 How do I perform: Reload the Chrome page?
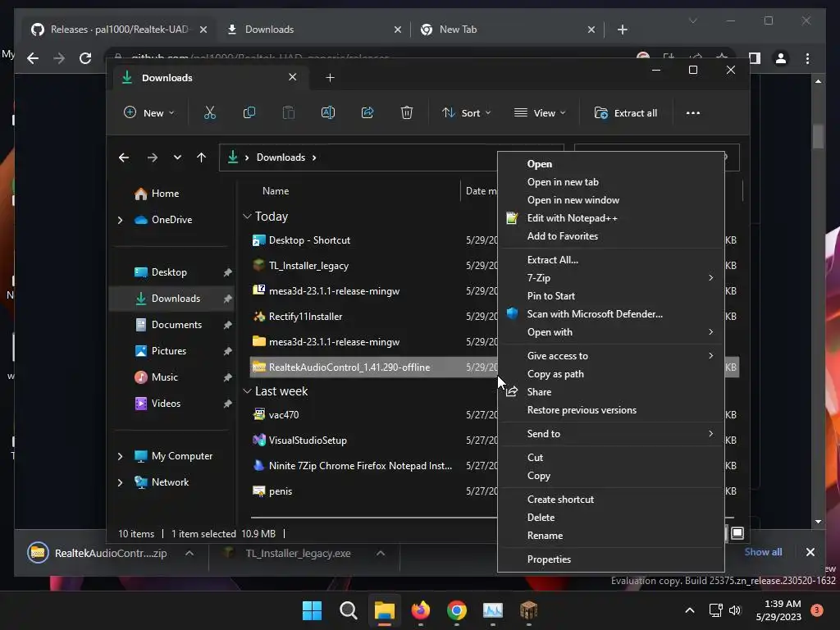click(85, 58)
